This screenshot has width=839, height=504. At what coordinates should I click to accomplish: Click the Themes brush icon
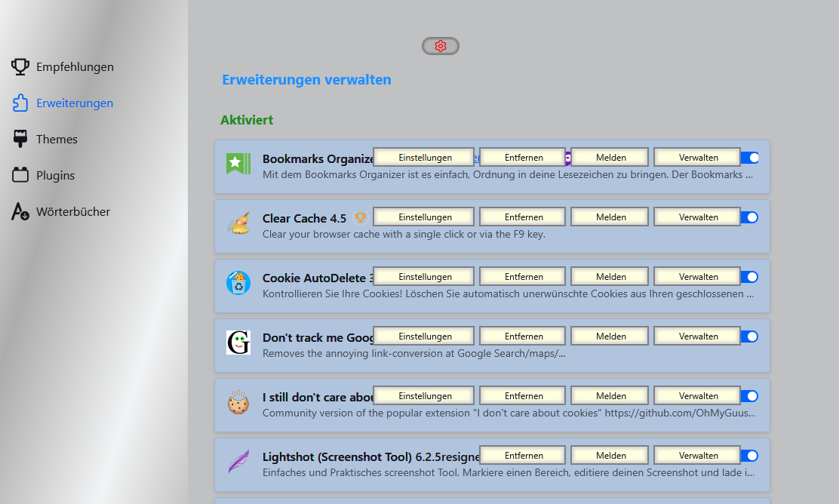20,139
